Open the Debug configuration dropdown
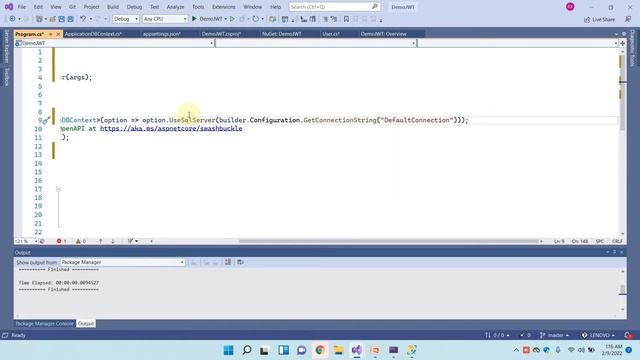Image resolution: width=640 pixels, height=360 pixels. 125,19
